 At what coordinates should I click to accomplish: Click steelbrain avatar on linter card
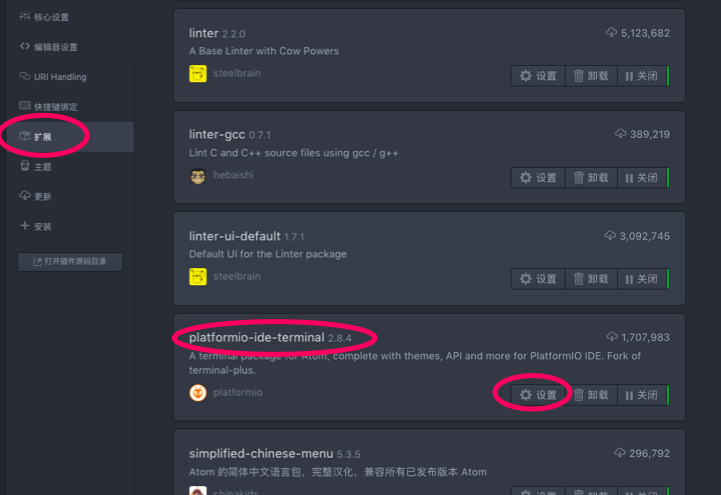click(198, 74)
